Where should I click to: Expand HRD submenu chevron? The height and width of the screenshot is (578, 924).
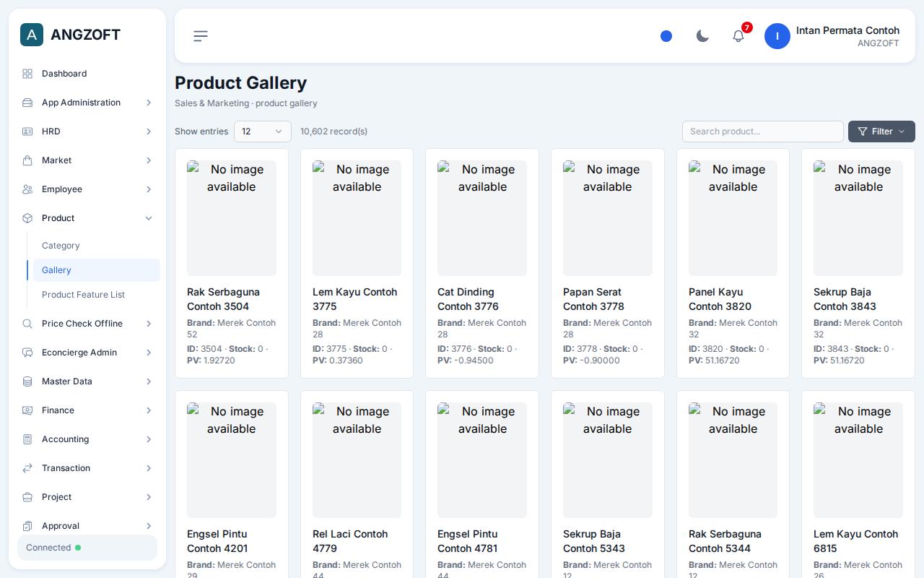pos(149,131)
